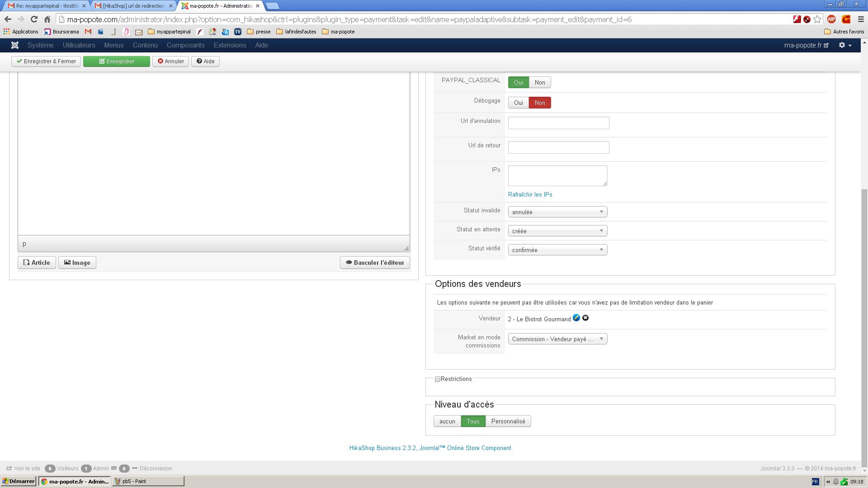The width and height of the screenshot is (868, 488).
Task: Click the Enregistrer & Fermer button
Action: coord(46,61)
